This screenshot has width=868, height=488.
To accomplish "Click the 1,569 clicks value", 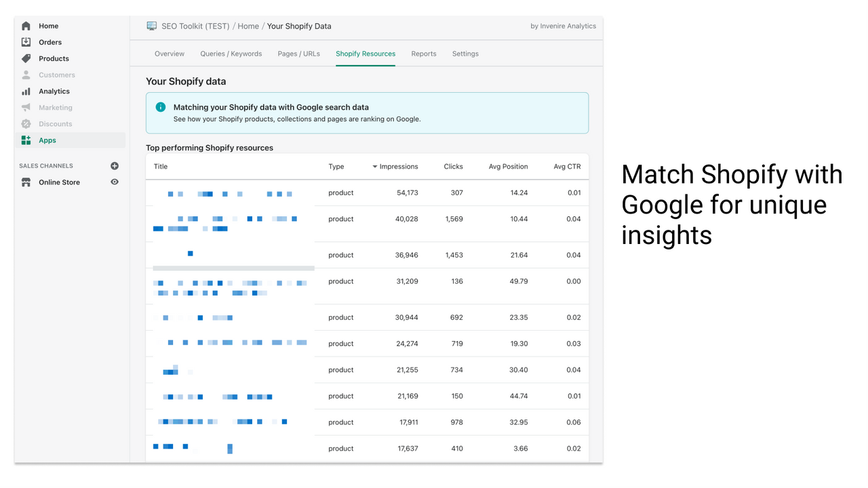I will (x=454, y=219).
